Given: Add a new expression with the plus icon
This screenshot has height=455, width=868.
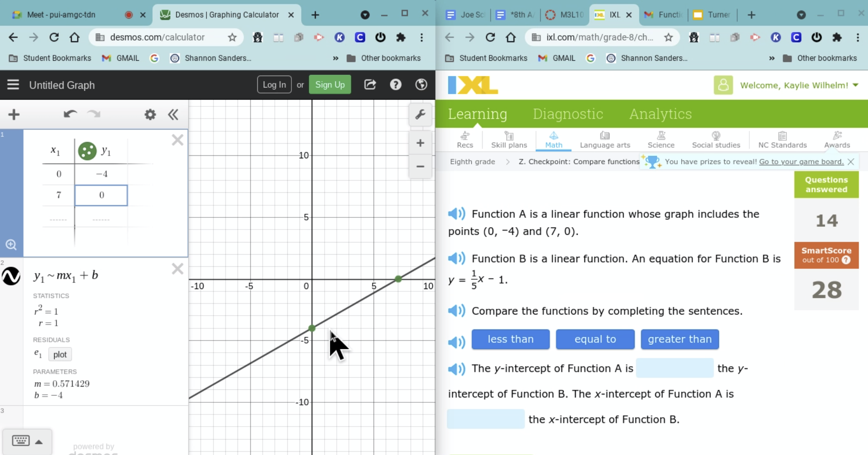Looking at the screenshot, I should point(13,114).
